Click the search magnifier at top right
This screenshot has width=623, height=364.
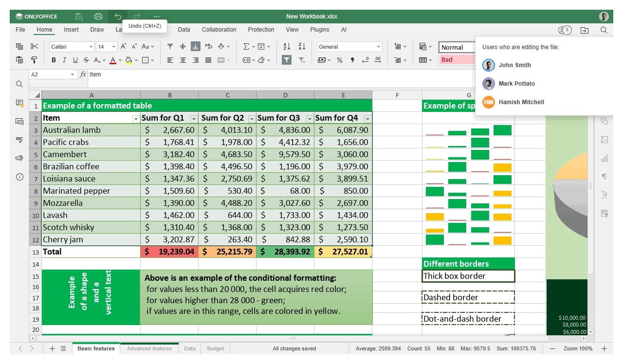click(604, 30)
